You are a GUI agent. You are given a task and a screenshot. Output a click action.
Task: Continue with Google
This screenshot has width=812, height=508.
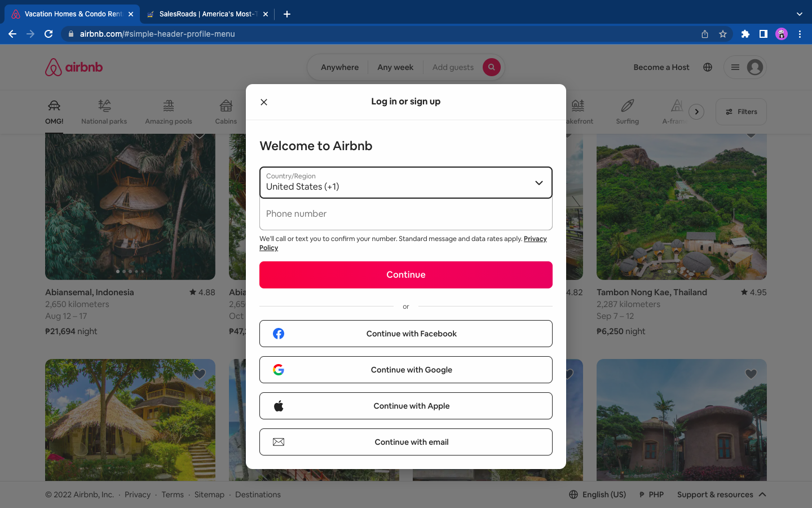click(x=406, y=370)
